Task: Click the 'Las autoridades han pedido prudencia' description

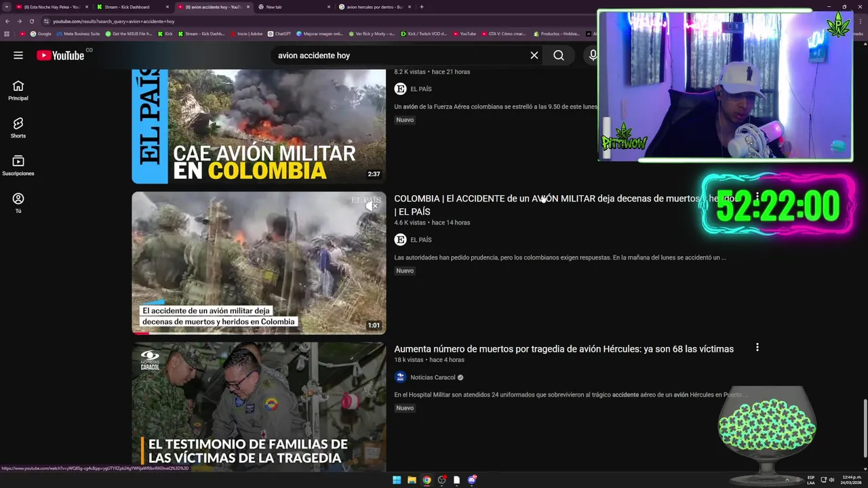Action: [560, 258]
